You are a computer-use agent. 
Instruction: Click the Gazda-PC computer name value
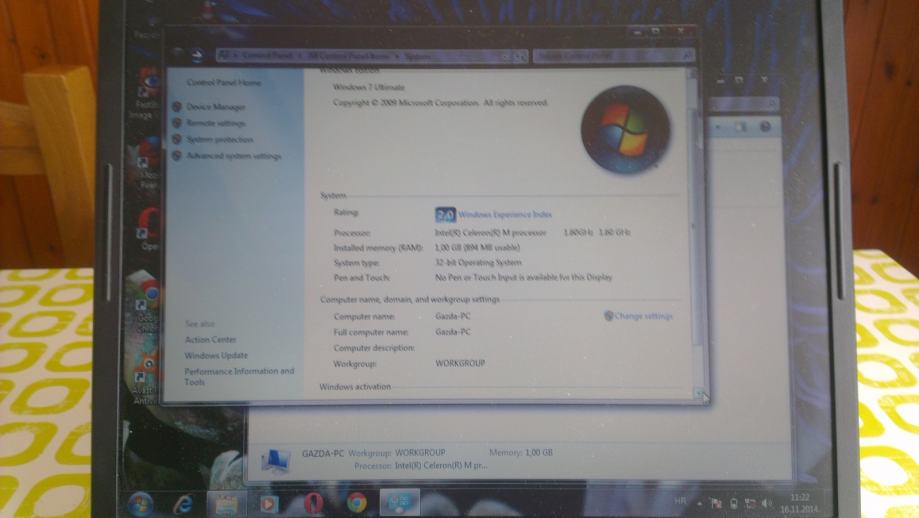(x=452, y=316)
